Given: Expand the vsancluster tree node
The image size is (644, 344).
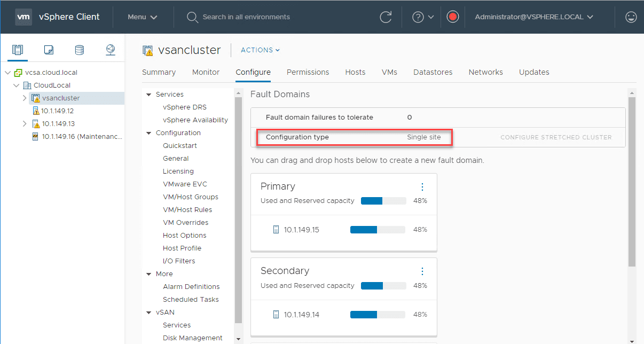Looking at the screenshot, I should point(25,98).
